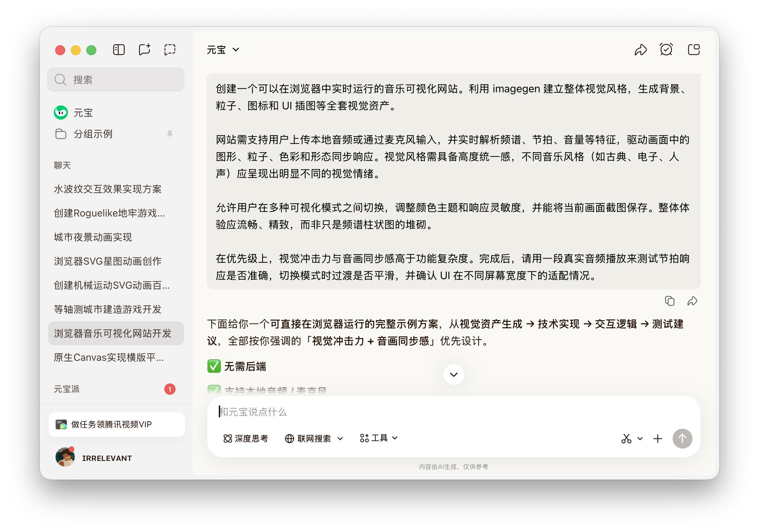This screenshot has height=532, width=759.
Task: Toggle 深度思考 deep thinking mode
Action: 246,439
